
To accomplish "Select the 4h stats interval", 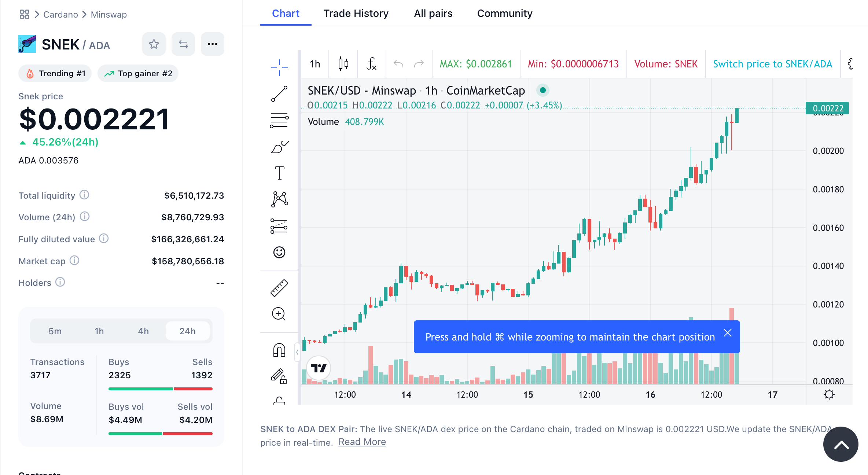I will [x=143, y=331].
